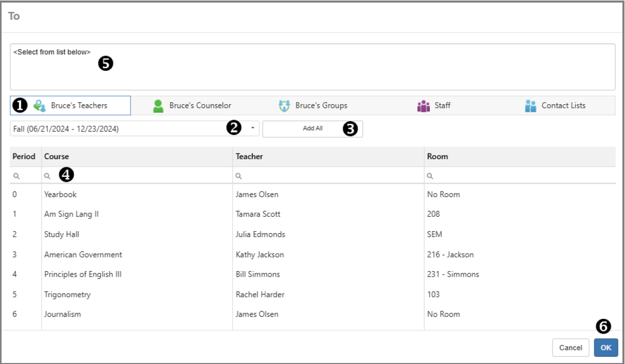Select American Government taught by Kathy Jackson
Image resolution: width=625 pixels, height=364 pixels.
click(83, 255)
